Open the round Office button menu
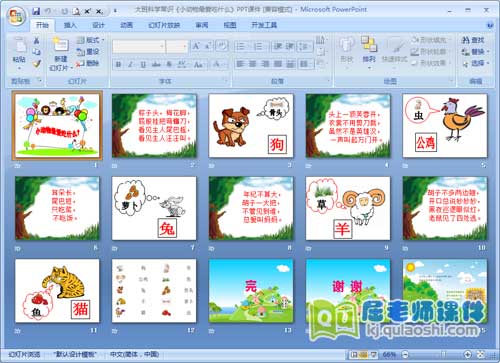 click(17, 16)
